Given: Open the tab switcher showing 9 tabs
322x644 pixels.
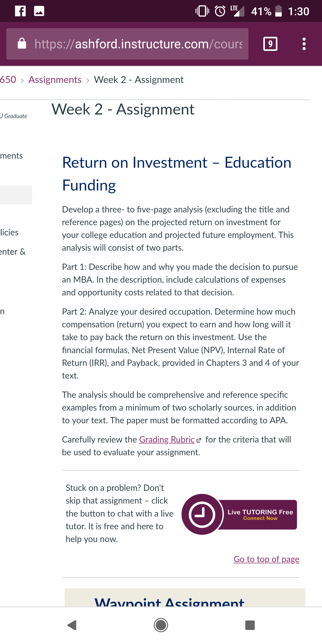Looking at the screenshot, I should [270, 44].
